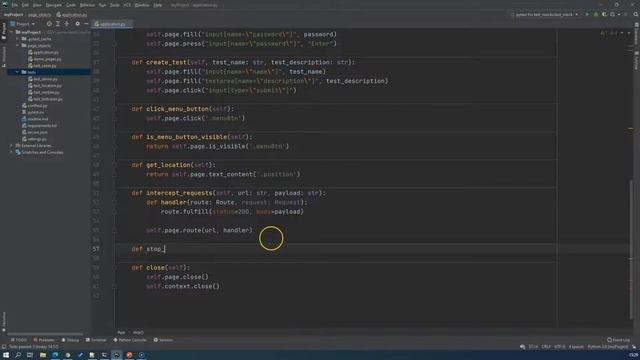Screen dimensions: 640x360
Task: Run the current pytest configuration
Action: pos(587,14)
